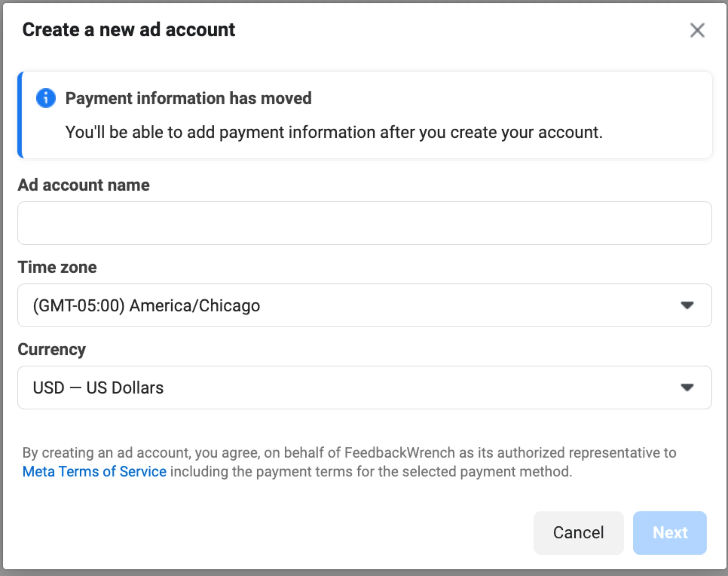The width and height of the screenshot is (728, 576).
Task: Open the Time zone dropdown
Action: pyautogui.click(x=364, y=306)
